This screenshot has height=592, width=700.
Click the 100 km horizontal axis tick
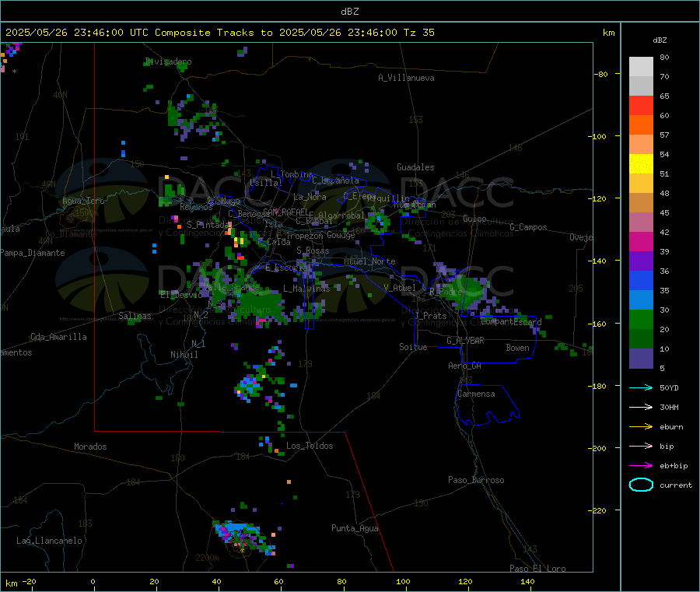click(x=403, y=581)
